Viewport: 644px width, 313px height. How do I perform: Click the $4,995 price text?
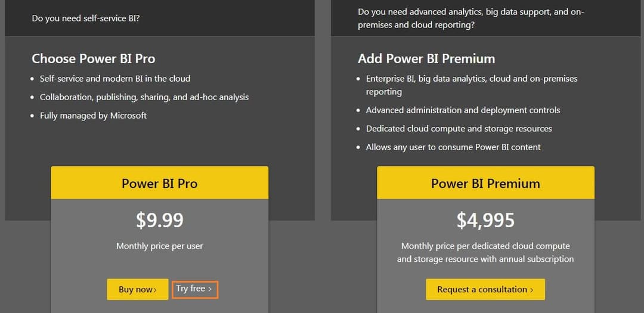(485, 220)
